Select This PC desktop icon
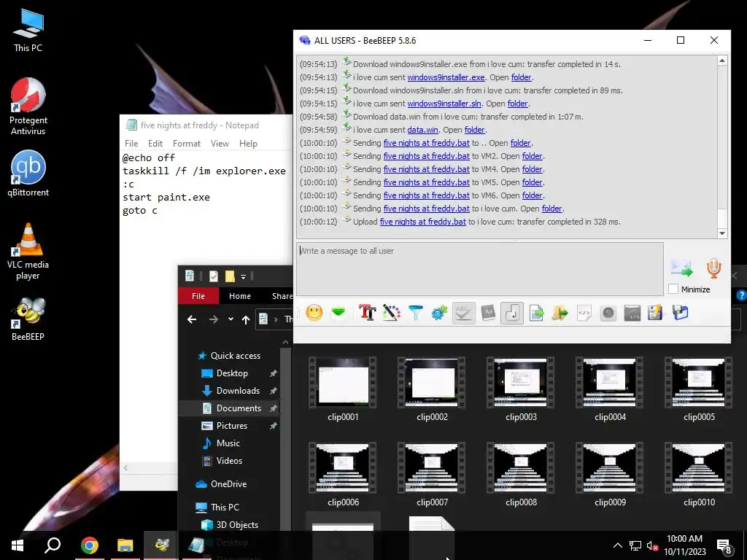 tap(28, 31)
